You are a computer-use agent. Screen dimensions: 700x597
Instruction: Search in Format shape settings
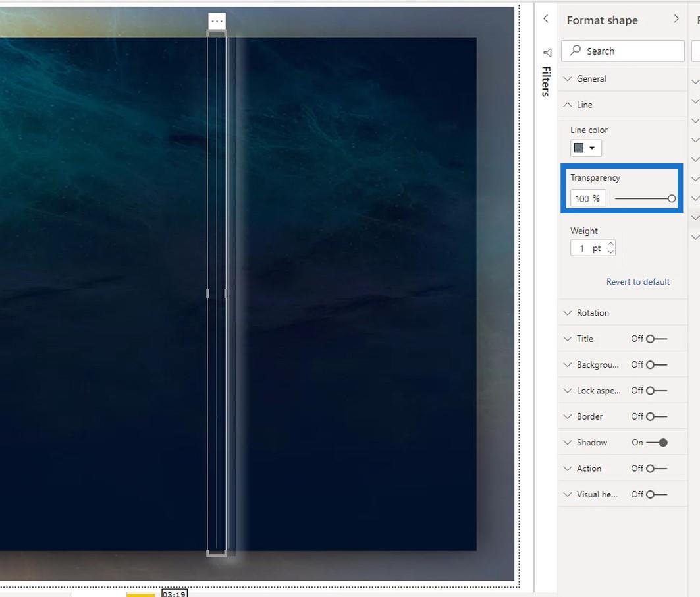tap(622, 51)
